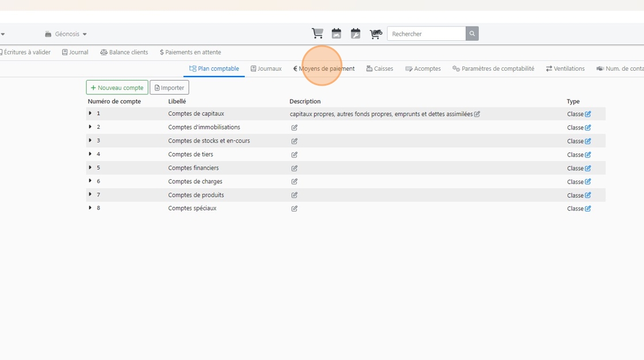This screenshot has height=360, width=644.
Task: Expand account class 2 row
Action: coord(90,127)
